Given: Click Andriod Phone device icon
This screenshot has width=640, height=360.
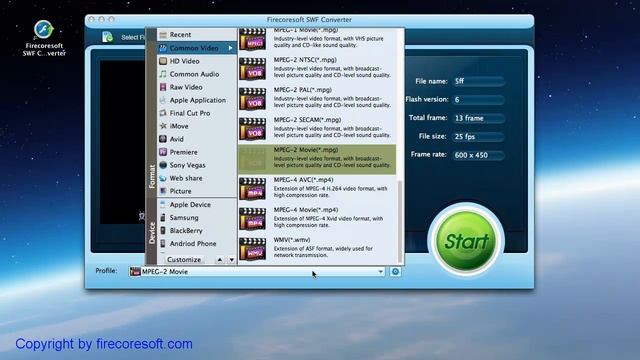Looking at the screenshot, I should [163, 244].
